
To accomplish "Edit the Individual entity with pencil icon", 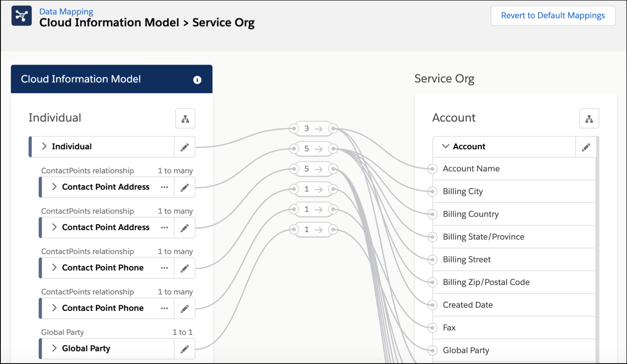I will pyautogui.click(x=185, y=147).
